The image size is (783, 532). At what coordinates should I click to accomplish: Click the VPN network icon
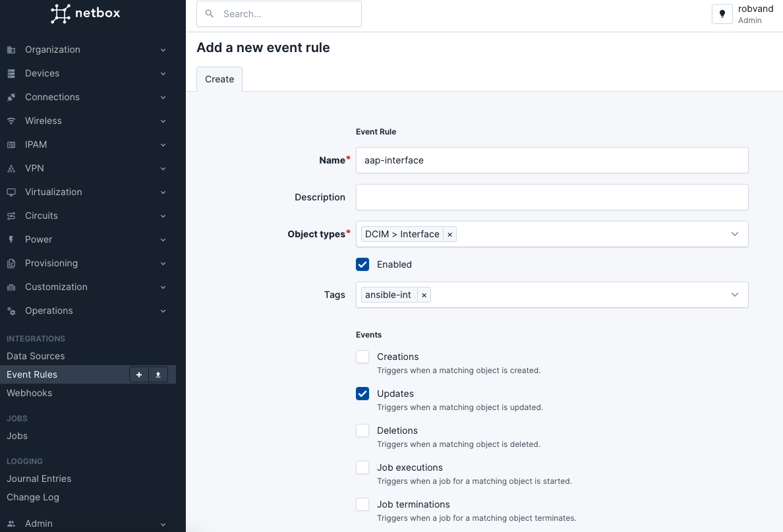click(11, 168)
